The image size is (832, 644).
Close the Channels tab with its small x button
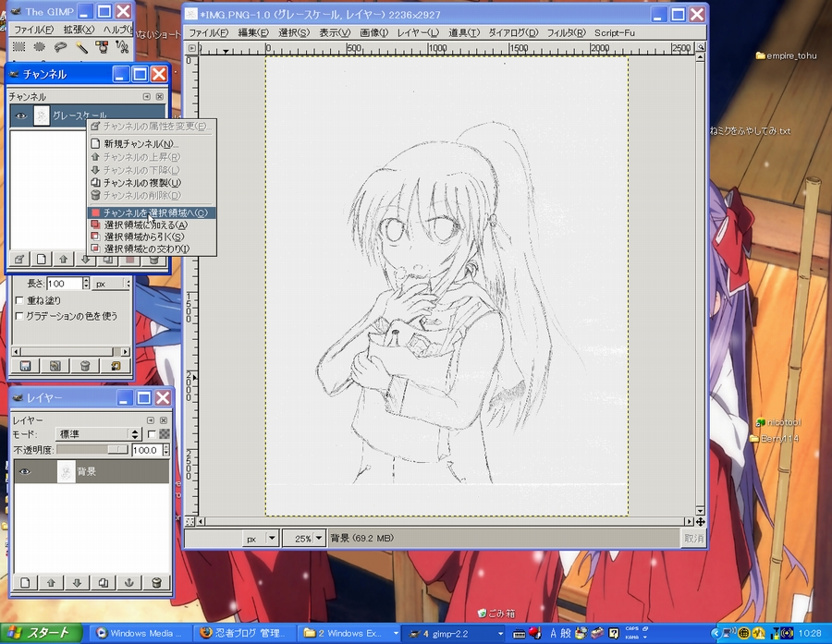[x=160, y=96]
